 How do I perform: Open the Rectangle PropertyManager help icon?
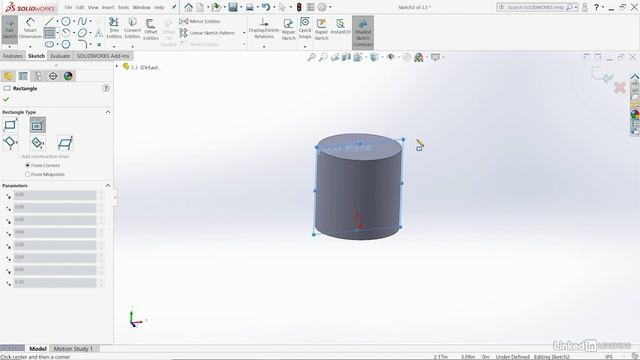click(106, 88)
